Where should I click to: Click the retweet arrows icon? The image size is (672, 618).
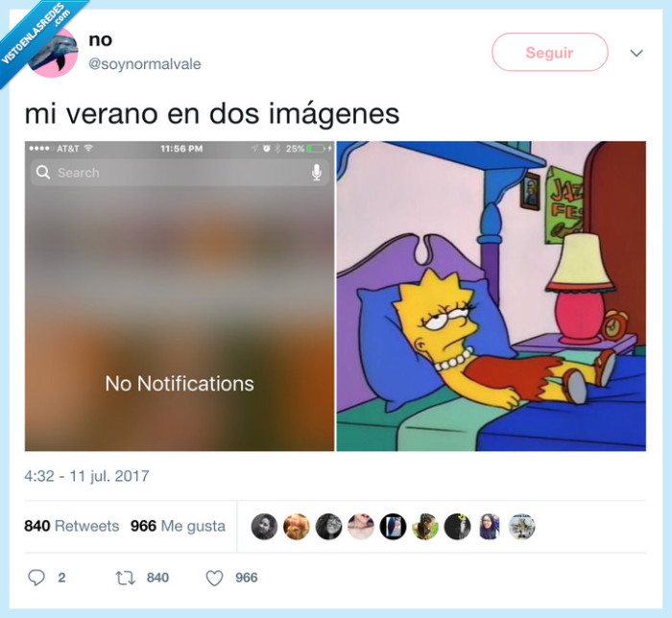[x=125, y=578]
